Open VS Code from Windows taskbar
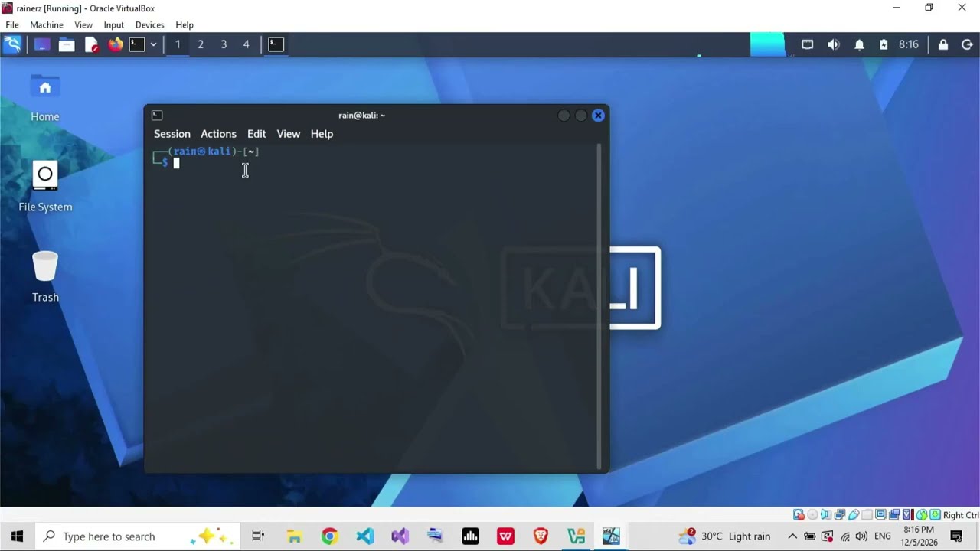Screen dimensions: 980x551 (x=364, y=536)
